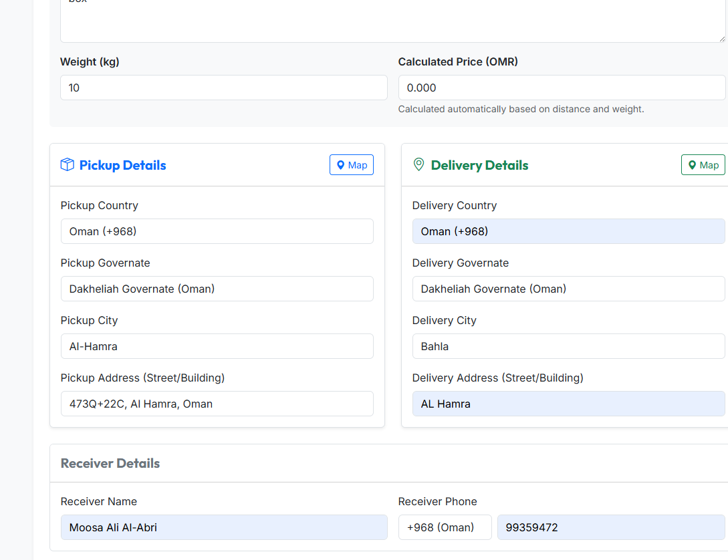This screenshot has height=560, width=728.
Task: Click the Receiver Details heading
Action: click(x=110, y=463)
